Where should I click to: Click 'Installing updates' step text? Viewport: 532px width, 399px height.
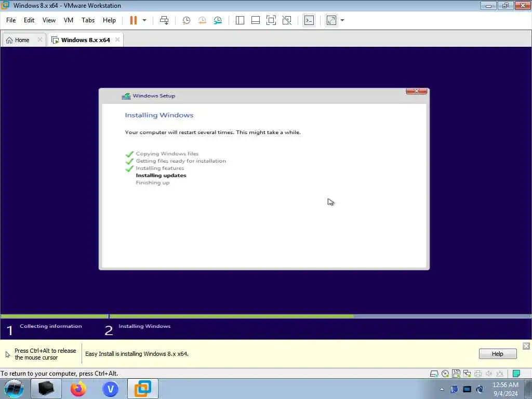pyautogui.click(x=161, y=176)
